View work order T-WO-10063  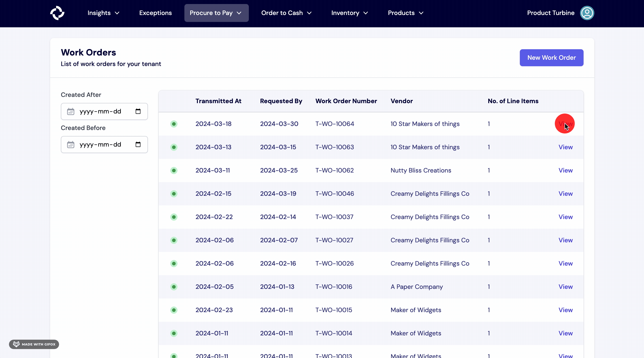click(x=565, y=147)
